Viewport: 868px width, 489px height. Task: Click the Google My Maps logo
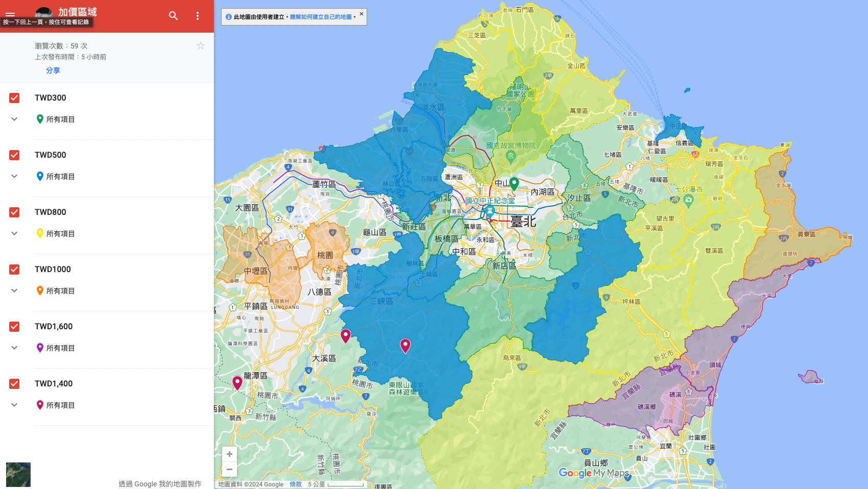pyautogui.click(x=594, y=473)
